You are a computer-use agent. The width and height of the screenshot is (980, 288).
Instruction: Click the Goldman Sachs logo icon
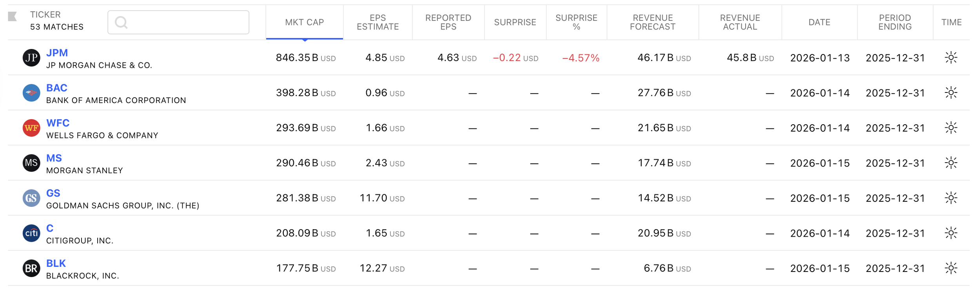(31, 198)
